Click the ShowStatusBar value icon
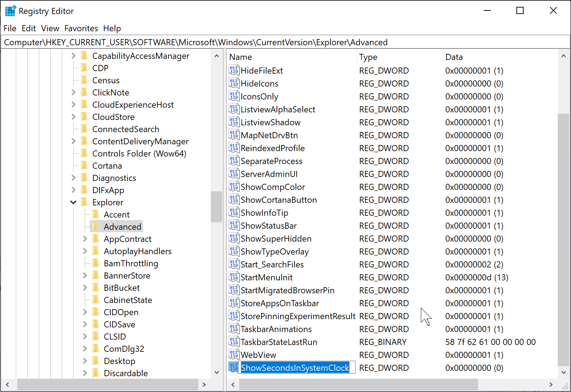 [234, 225]
